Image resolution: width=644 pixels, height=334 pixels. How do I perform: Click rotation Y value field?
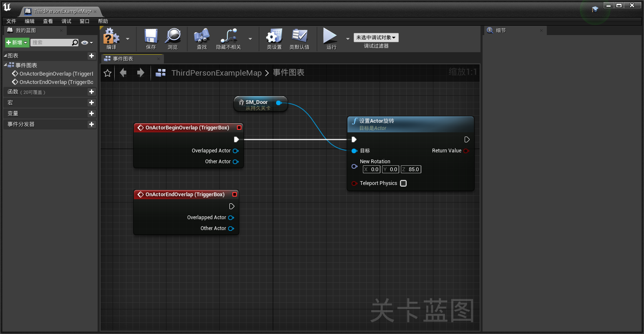[390, 170]
